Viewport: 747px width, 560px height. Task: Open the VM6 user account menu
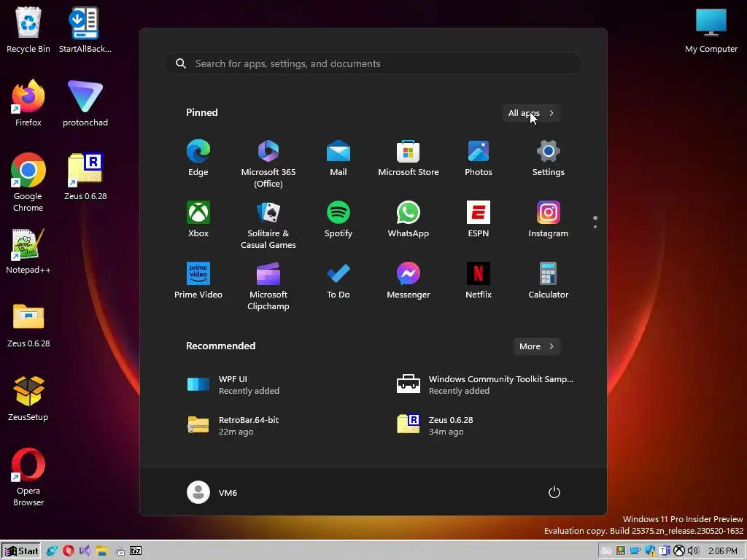click(x=212, y=492)
